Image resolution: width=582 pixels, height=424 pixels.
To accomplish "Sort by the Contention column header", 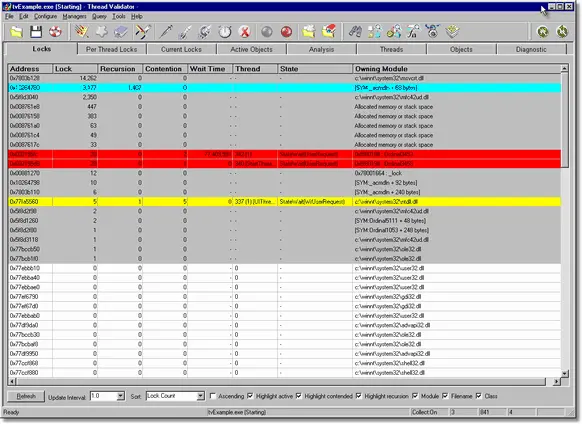I will coord(165,69).
